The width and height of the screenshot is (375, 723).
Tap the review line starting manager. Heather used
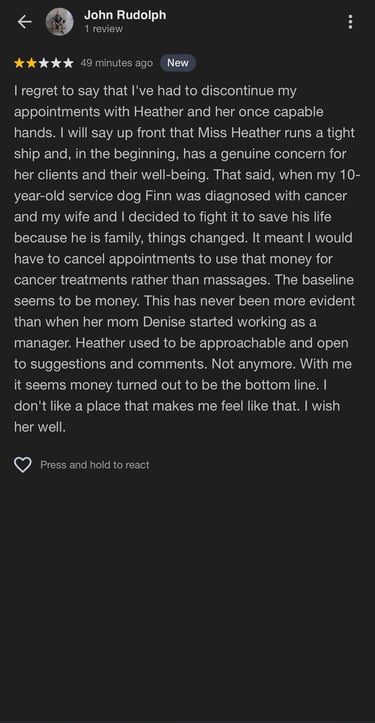pyautogui.click(x=181, y=343)
